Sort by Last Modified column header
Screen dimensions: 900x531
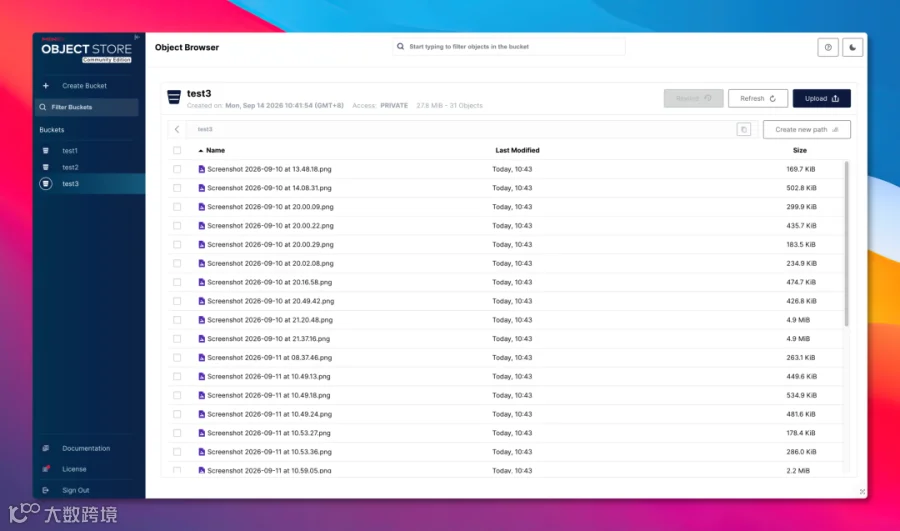[517, 150]
